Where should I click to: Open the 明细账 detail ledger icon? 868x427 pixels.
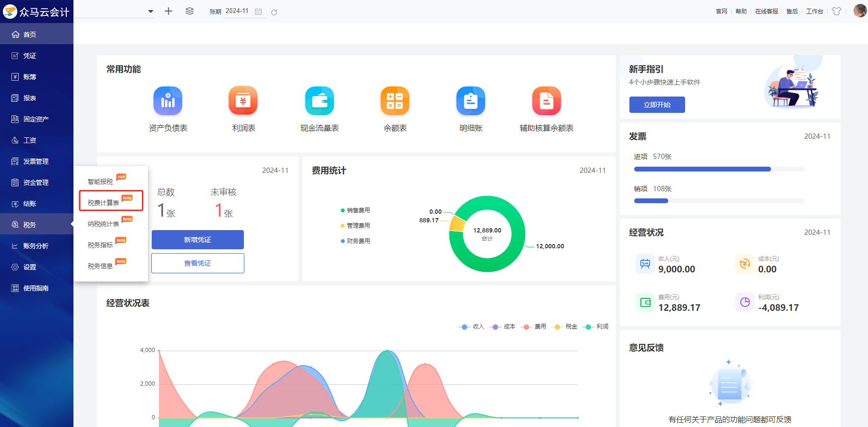point(470,101)
